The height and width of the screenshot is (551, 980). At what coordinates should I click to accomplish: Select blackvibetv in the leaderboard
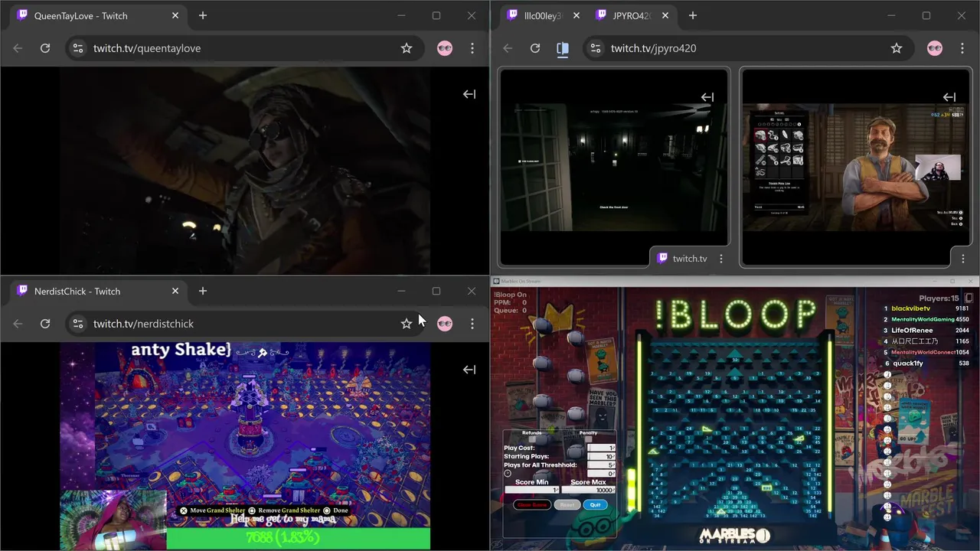[x=911, y=308]
